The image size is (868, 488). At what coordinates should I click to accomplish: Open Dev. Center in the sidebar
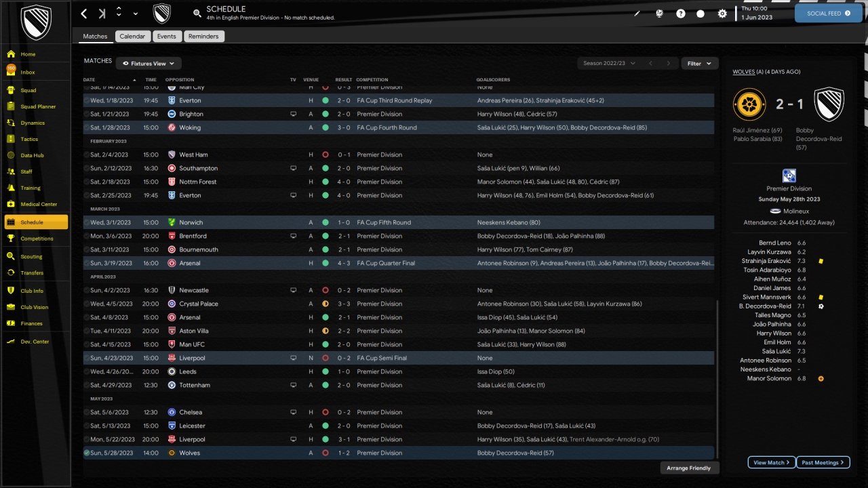click(36, 342)
